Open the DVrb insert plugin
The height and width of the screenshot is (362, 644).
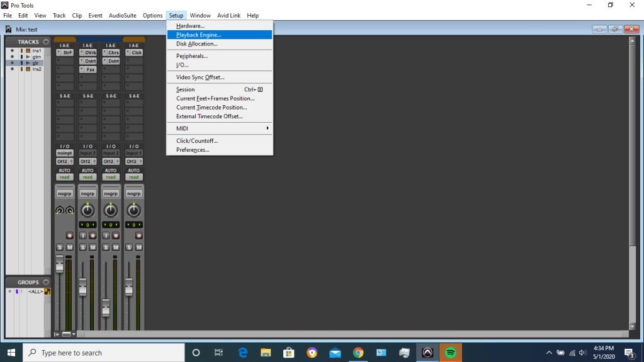click(90, 53)
